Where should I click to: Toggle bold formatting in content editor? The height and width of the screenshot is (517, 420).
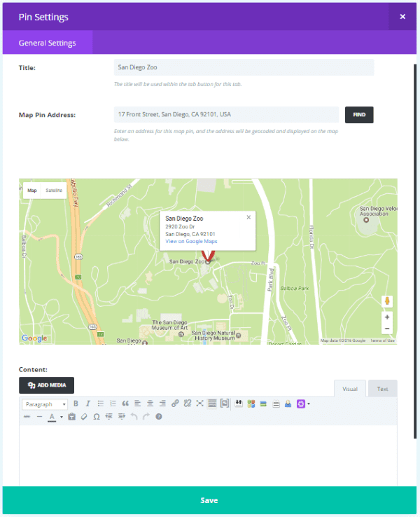click(x=76, y=404)
